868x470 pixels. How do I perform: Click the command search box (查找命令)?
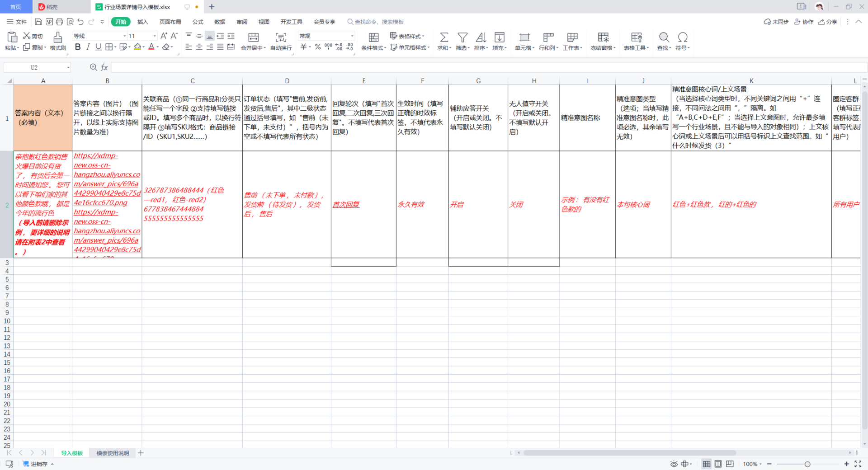[x=376, y=22]
